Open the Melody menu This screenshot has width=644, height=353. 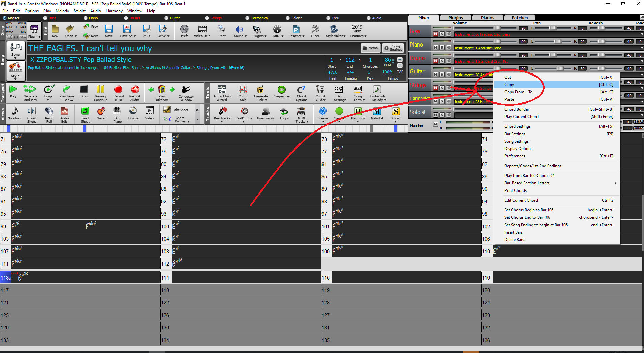[x=62, y=11]
